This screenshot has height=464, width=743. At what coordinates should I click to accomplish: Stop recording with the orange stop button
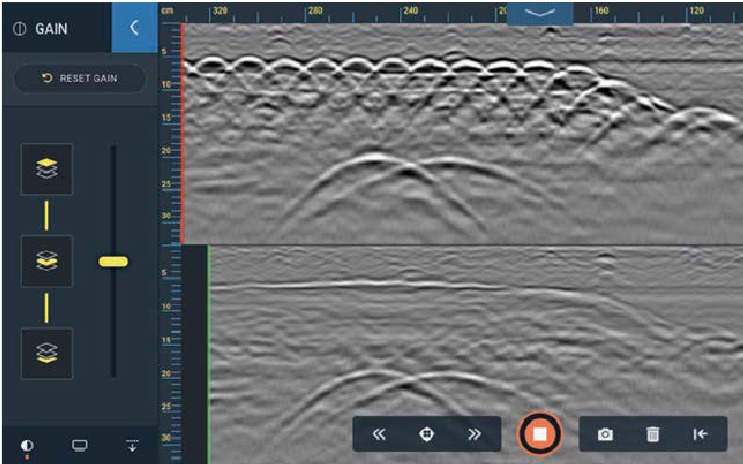(x=540, y=434)
